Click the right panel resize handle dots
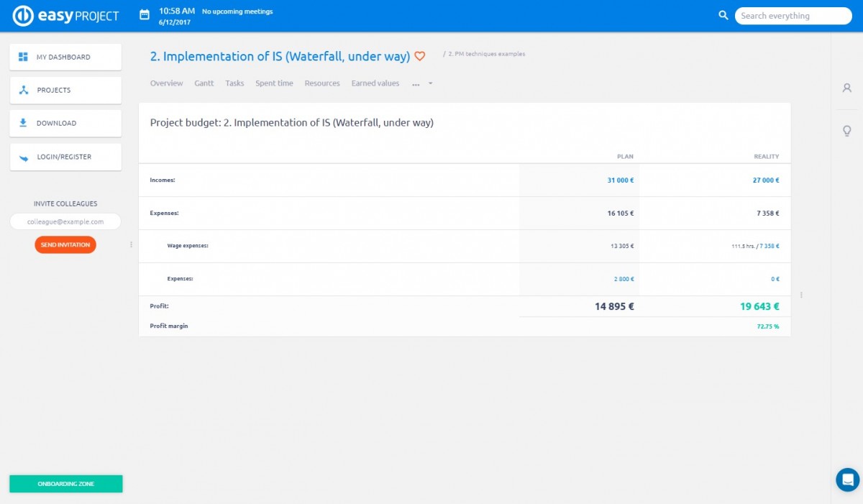 (x=801, y=295)
